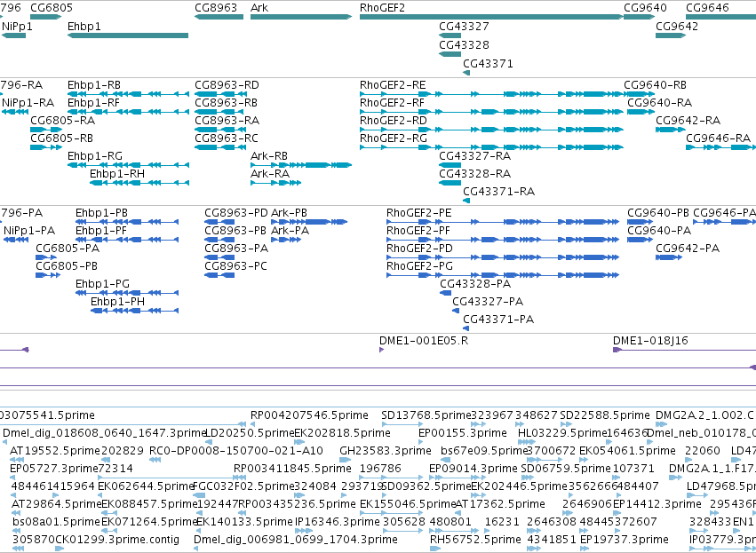Click the RP003411845.5prime EST label

(292, 469)
